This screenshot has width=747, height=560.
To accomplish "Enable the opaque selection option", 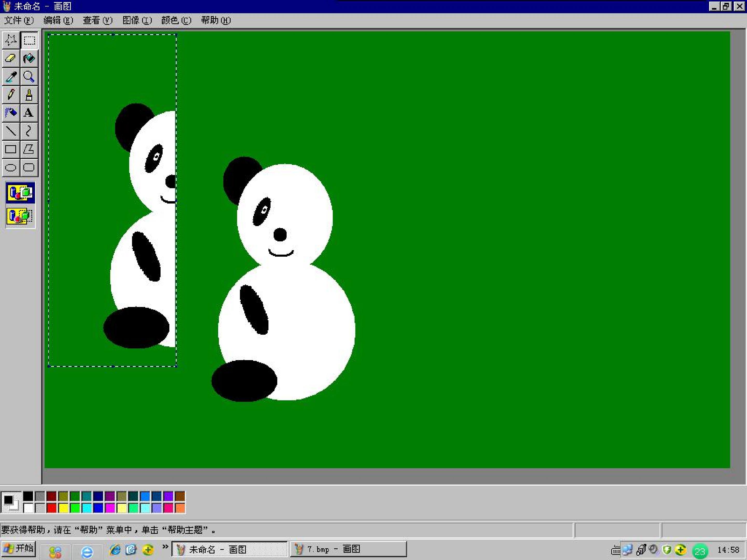I will [20, 193].
